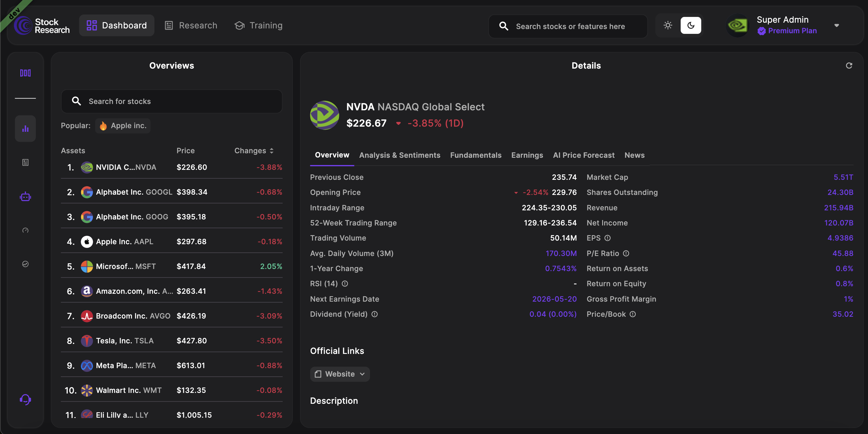
Task: Switch to the News tab
Action: click(634, 155)
